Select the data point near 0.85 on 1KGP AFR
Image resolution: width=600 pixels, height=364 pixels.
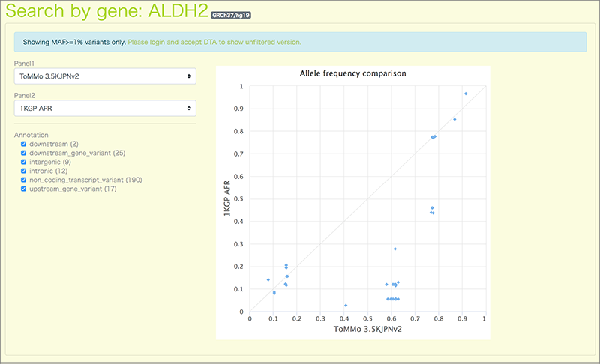click(454, 119)
